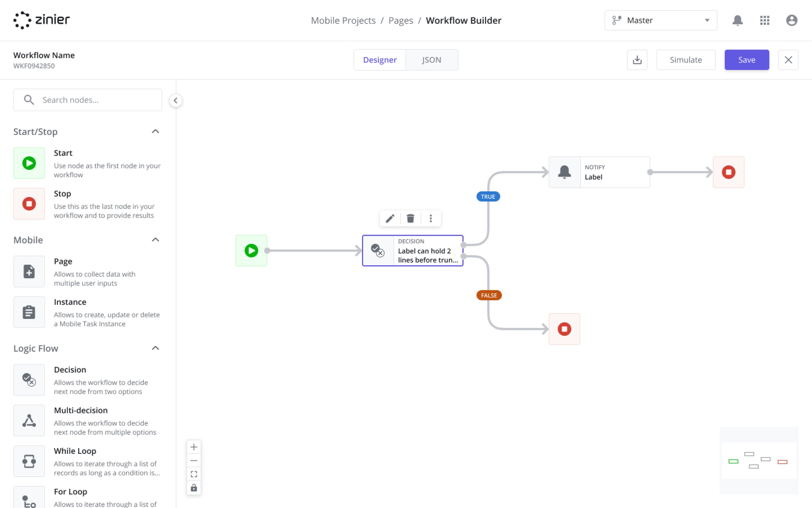Collapse the Mobile section chevron
Image resolution: width=812 pixels, height=508 pixels.
click(x=155, y=239)
